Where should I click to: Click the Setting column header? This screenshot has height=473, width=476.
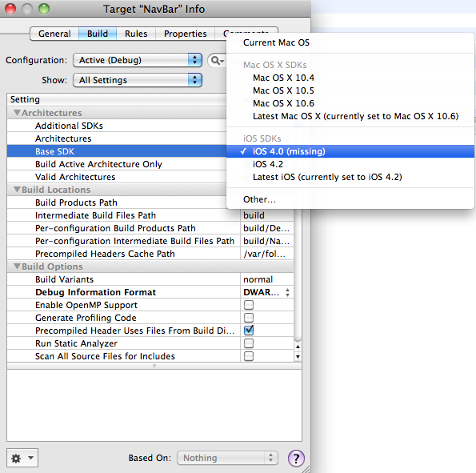pyautogui.click(x=117, y=100)
